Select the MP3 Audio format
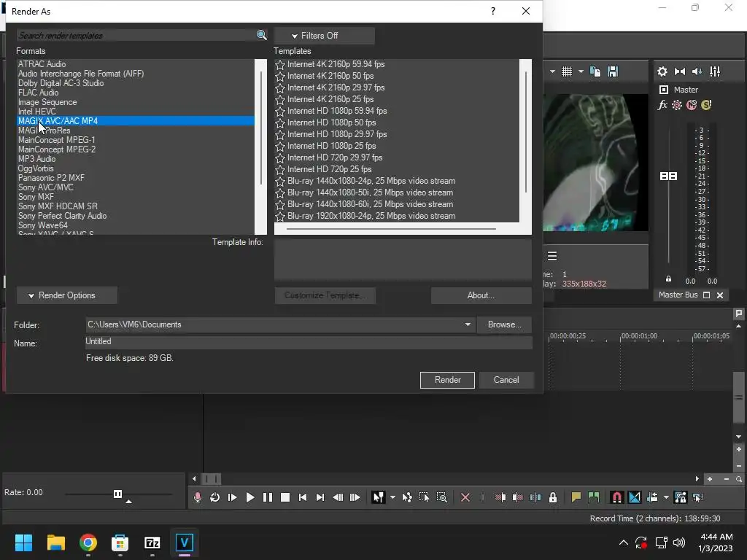 (x=36, y=159)
